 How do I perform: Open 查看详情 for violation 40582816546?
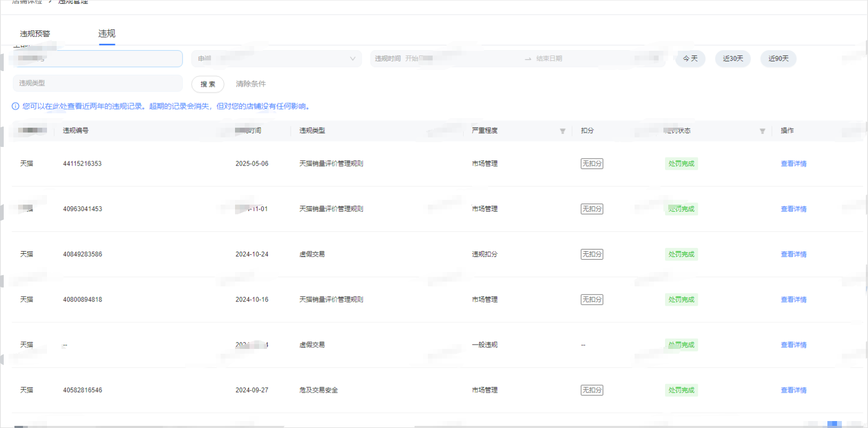(x=793, y=390)
